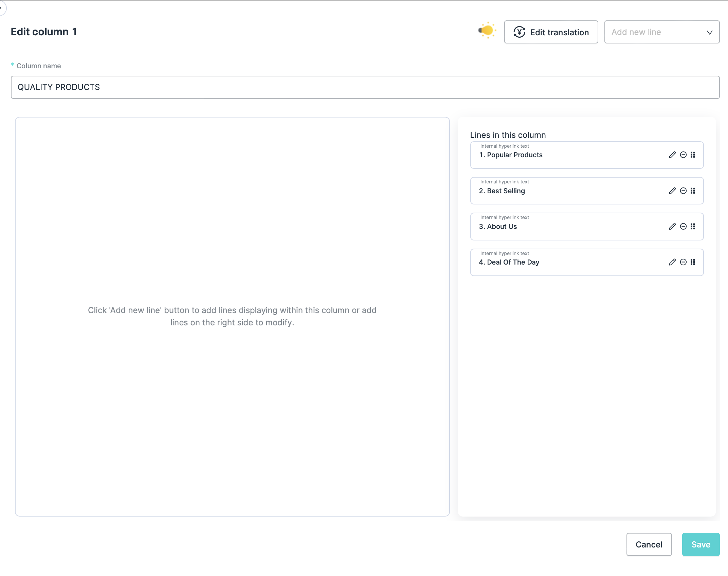Toggle the sun light/dark mode switch

point(487,31)
